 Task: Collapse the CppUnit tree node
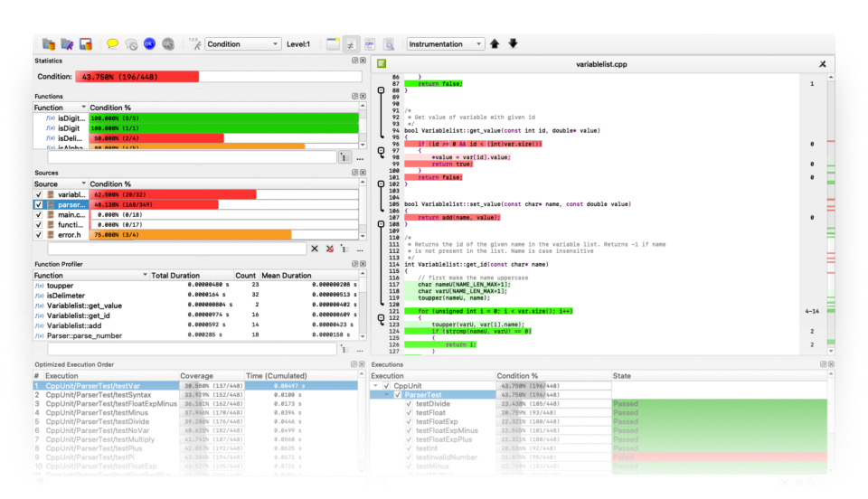[377, 385]
